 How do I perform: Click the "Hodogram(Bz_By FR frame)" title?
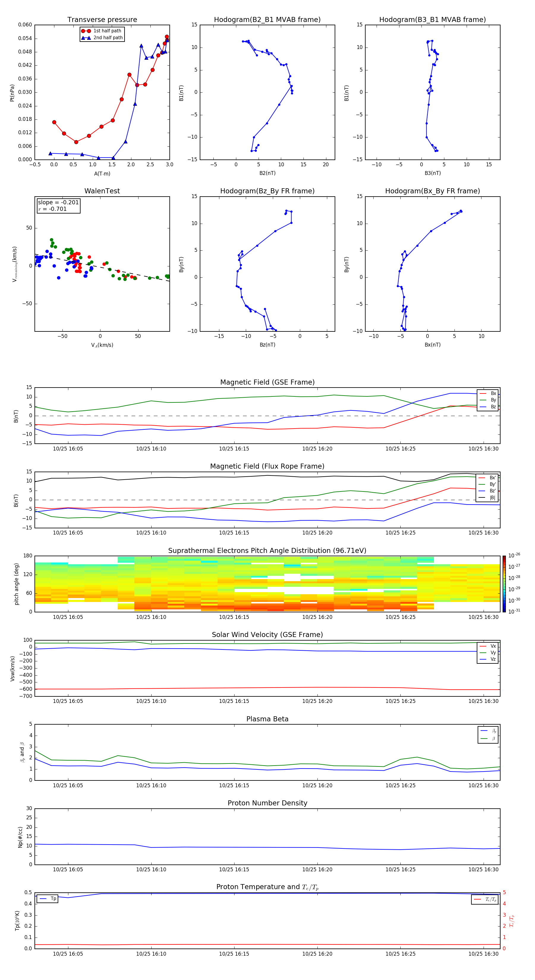pos(267,191)
